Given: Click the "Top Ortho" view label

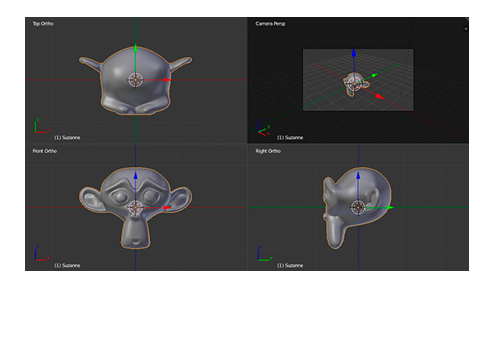Looking at the screenshot, I should pos(43,24).
